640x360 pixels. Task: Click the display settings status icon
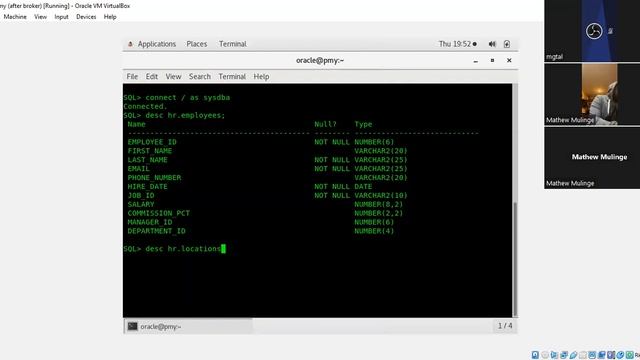[592, 355]
